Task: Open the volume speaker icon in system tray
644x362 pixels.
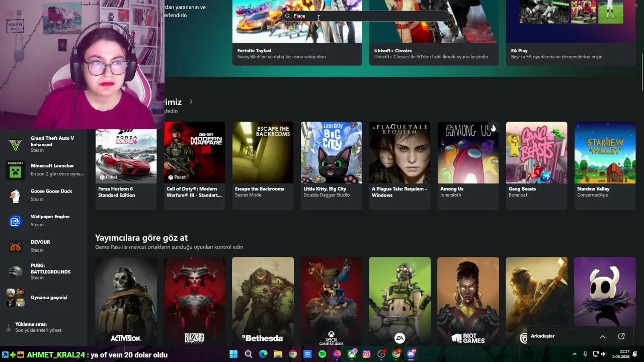Action: coord(603,354)
